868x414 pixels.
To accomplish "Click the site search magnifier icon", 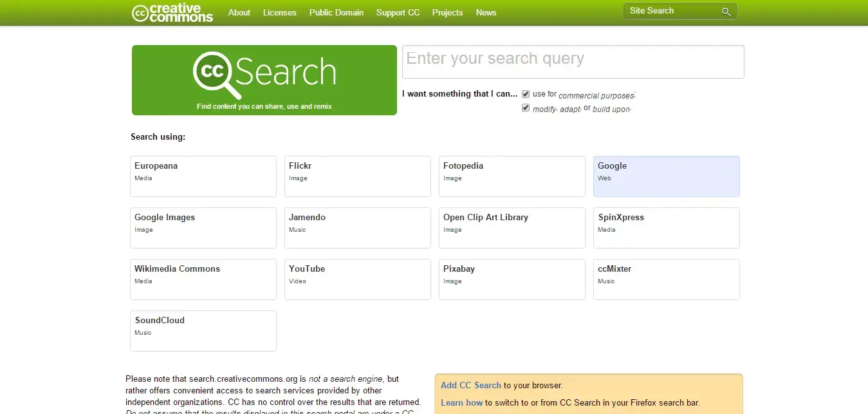I will click(726, 12).
